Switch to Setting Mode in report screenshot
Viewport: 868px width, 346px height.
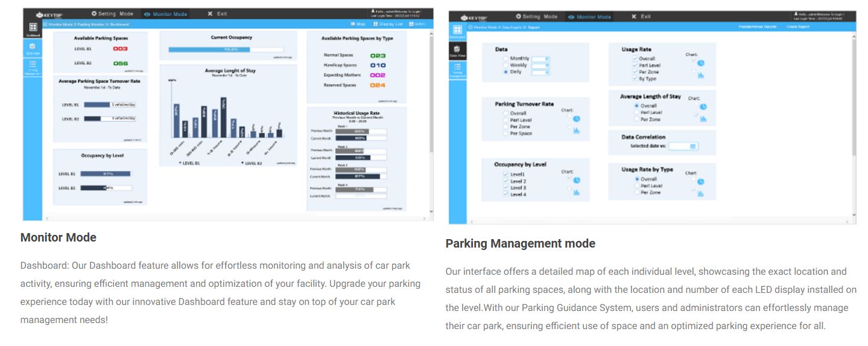tap(536, 16)
